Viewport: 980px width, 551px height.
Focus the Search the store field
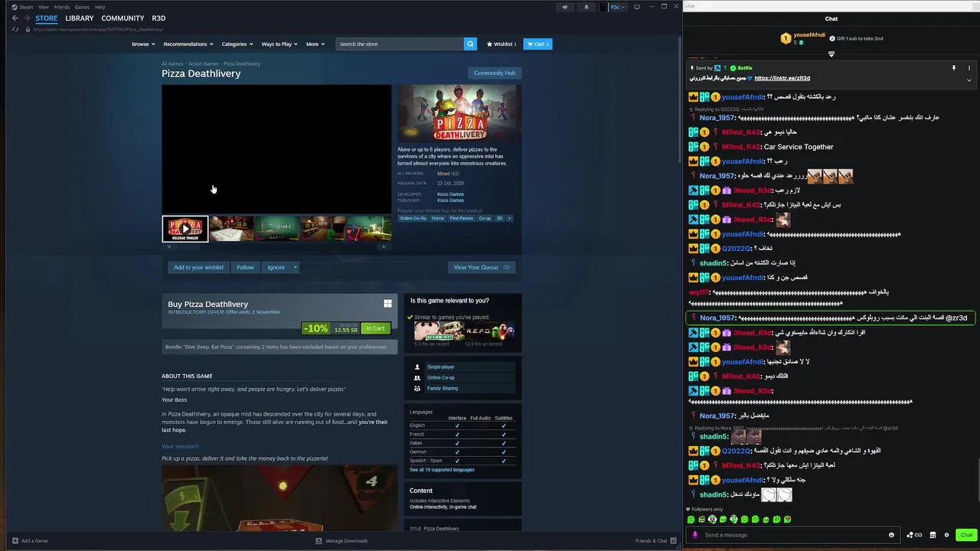[x=399, y=44]
